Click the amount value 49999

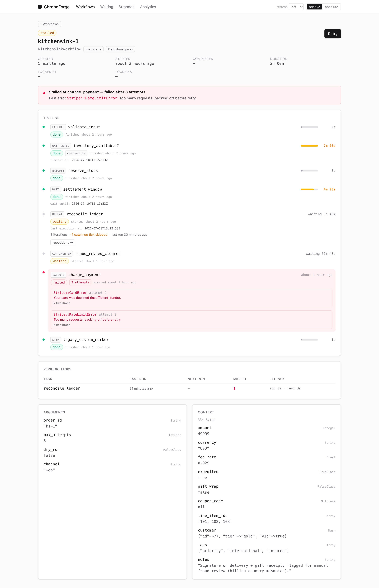click(204, 434)
